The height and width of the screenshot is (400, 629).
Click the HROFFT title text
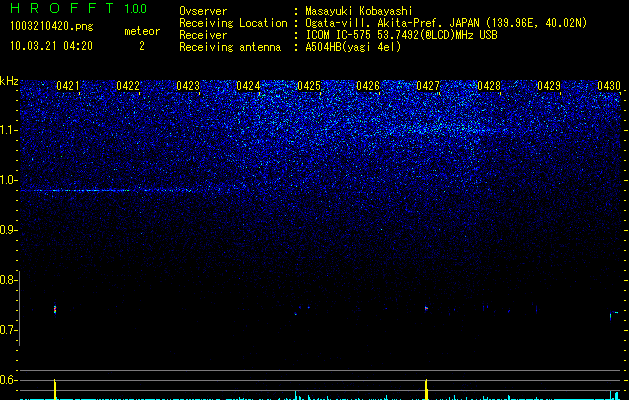tap(62, 8)
